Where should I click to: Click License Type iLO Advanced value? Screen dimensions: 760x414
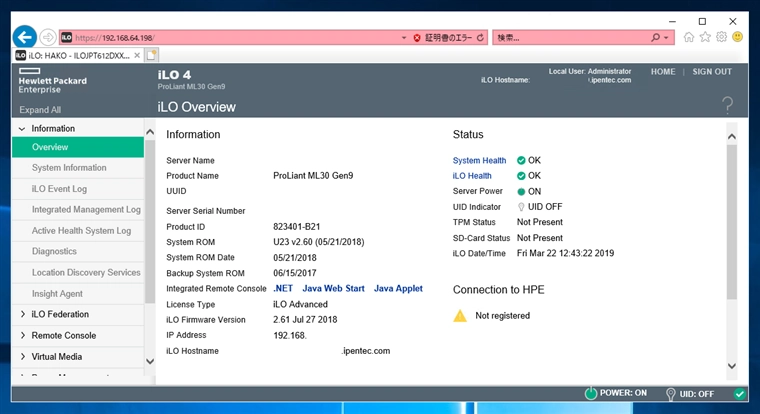tap(300, 304)
